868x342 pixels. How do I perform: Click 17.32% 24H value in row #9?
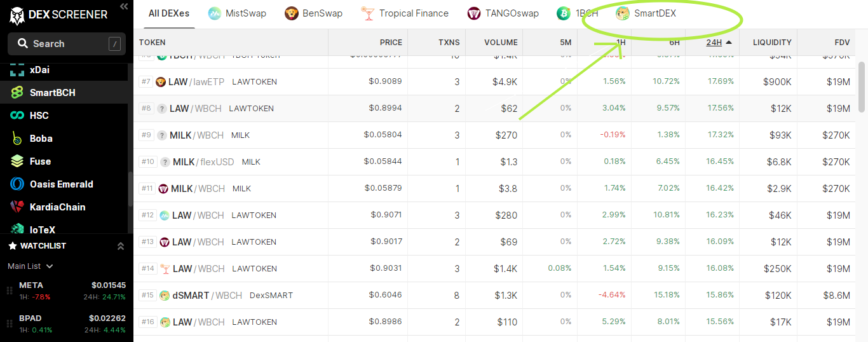[721, 135]
